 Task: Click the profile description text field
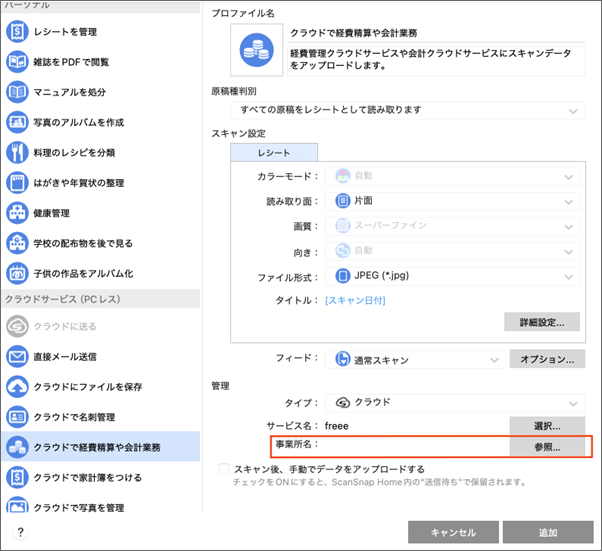[x=436, y=61]
